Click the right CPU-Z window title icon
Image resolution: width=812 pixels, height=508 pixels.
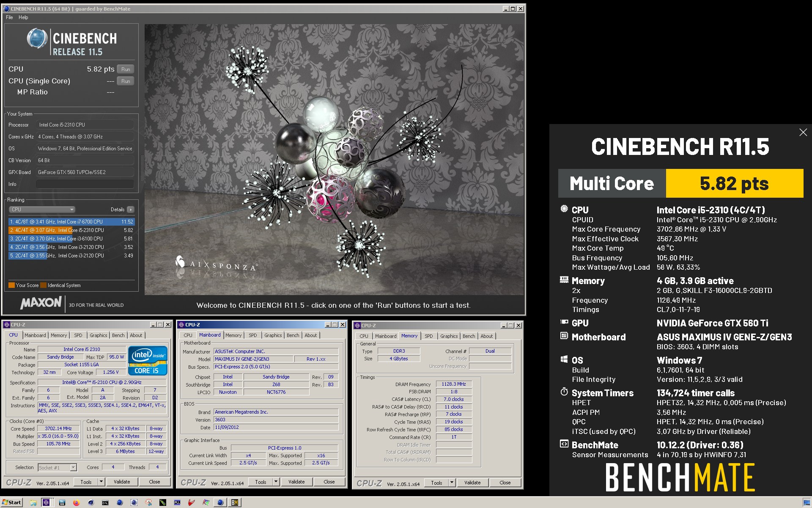tap(357, 326)
